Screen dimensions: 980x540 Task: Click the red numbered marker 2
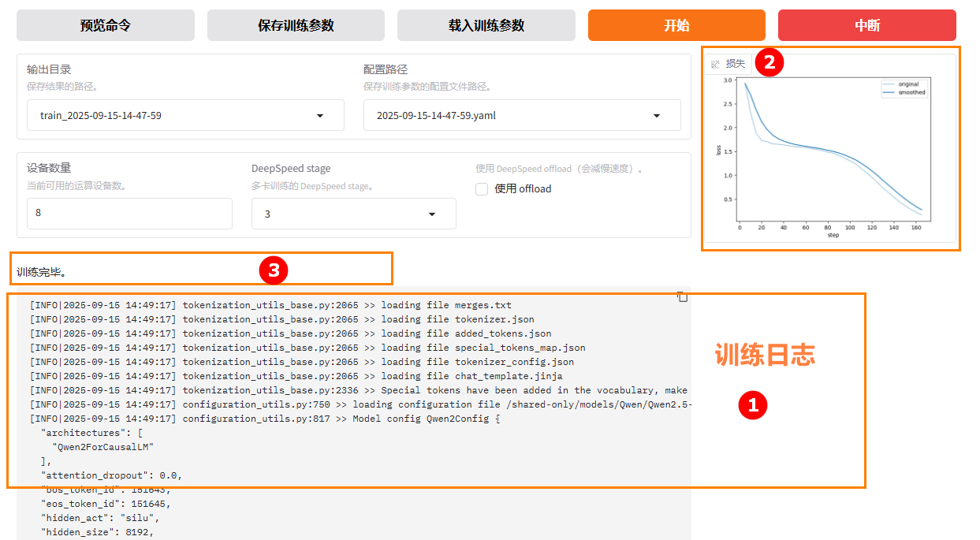pyautogui.click(x=769, y=62)
